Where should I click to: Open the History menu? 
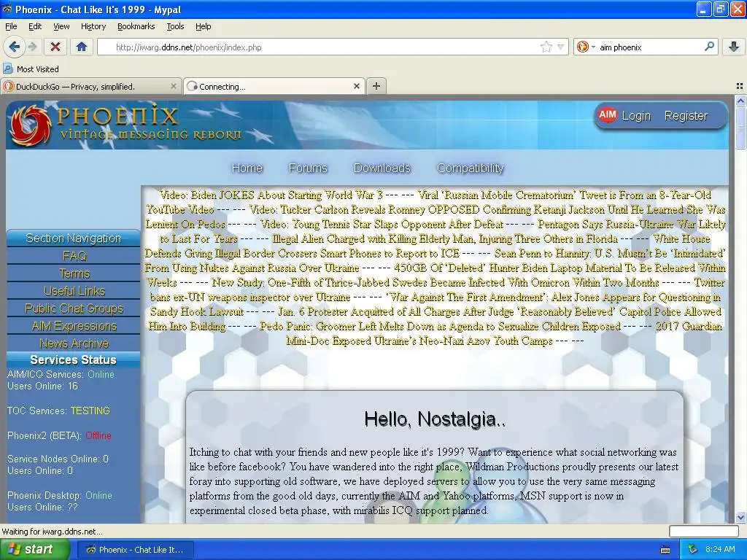[x=93, y=26]
